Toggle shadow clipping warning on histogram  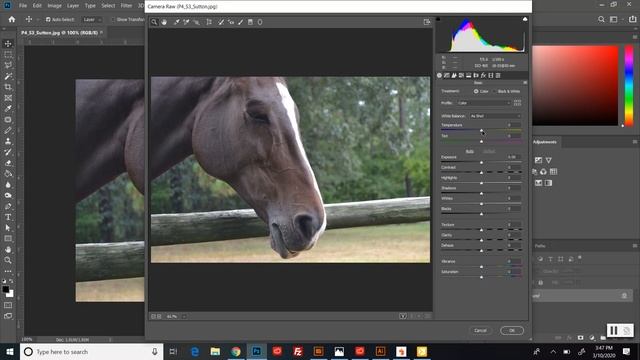(438, 19)
